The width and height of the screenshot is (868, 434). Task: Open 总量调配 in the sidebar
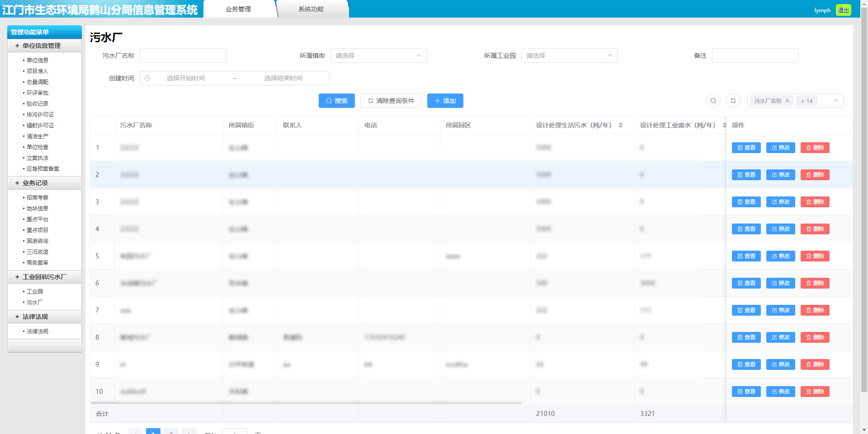[x=37, y=82]
